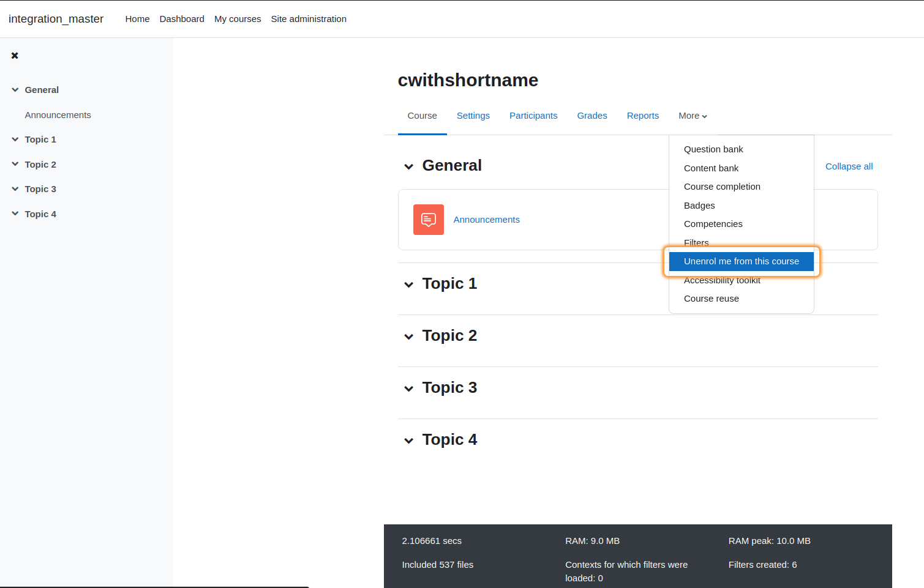Select Content bank from More menu
Viewport: 924px width, 588px height.
tap(742, 168)
